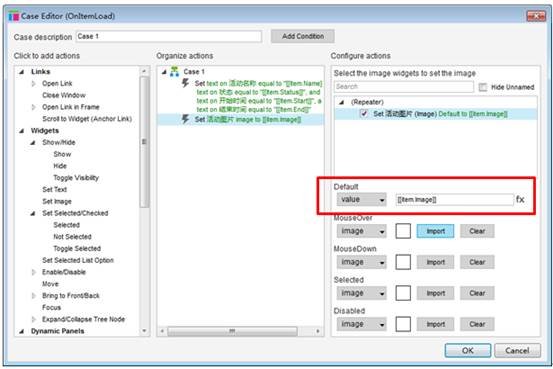Image resolution: width=553 pixels, height=369 pixels.
Task: Click the action list scroll up arrow
Action: pyautogui.click(x=144, y=71)
